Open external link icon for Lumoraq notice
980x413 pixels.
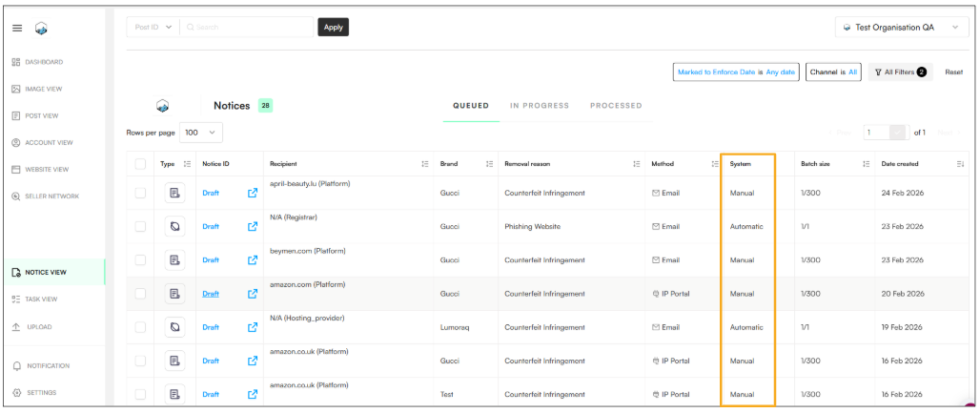point(253,327)
